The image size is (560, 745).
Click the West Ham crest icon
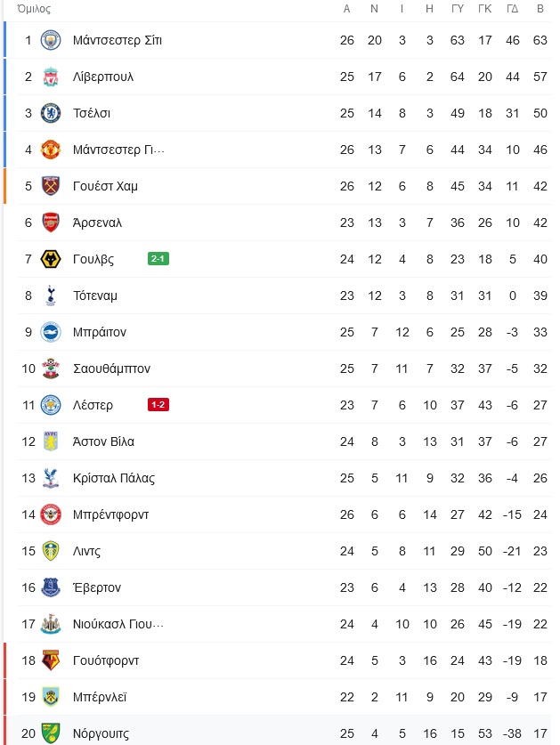click(51, 186)
